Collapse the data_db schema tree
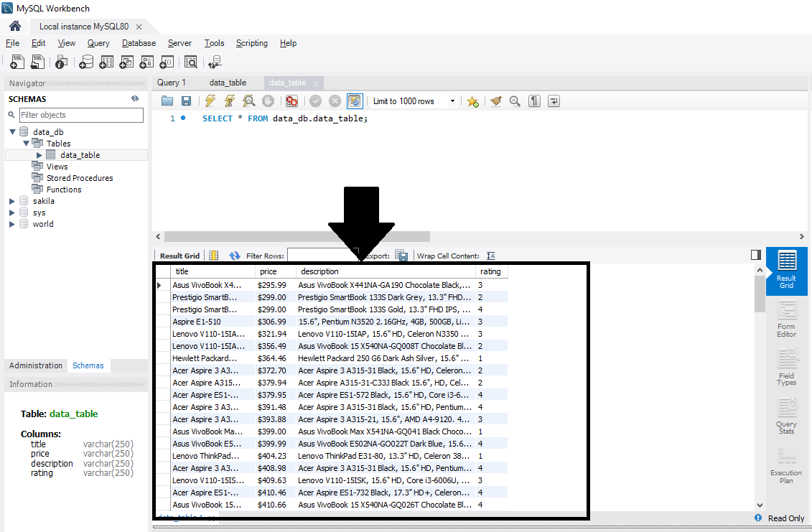Screen dimensions: 812x532 click(12, 132)
